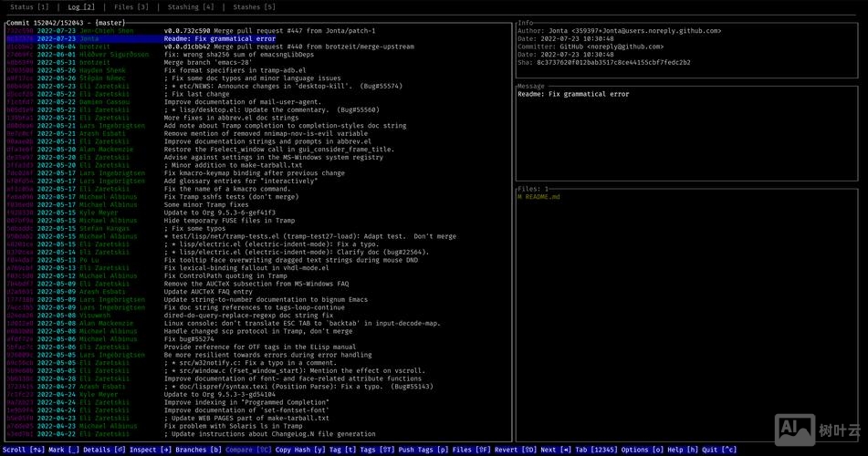868x456 pixels.
Task: Open the Stashes tab
Action: pos(254,7)
